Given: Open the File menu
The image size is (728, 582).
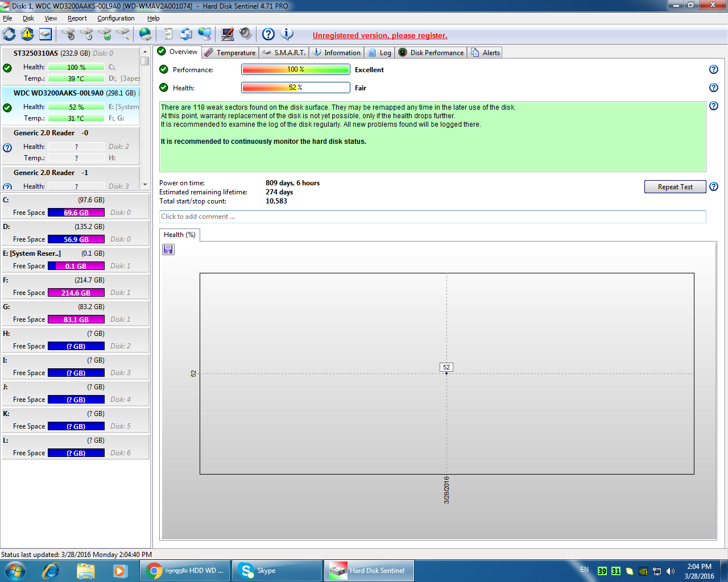Looking at the screenshot, I should pos(7,18).
